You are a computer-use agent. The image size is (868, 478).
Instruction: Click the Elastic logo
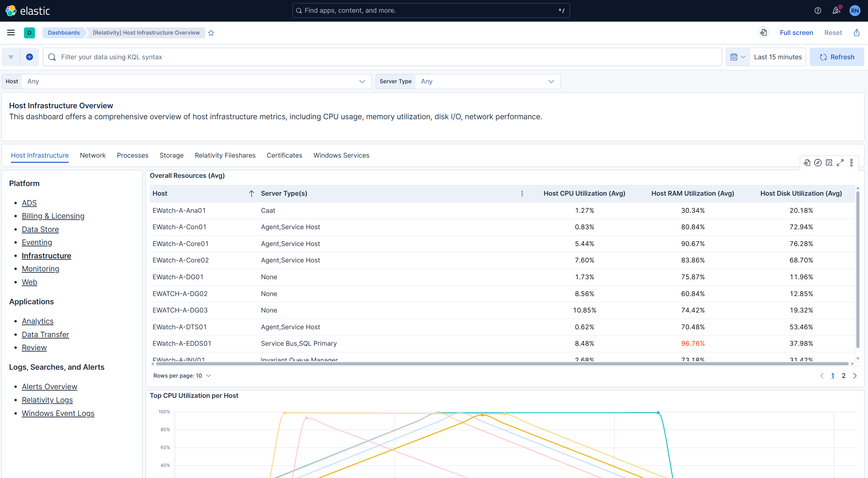pyautogui.click(x=27, y=11)
